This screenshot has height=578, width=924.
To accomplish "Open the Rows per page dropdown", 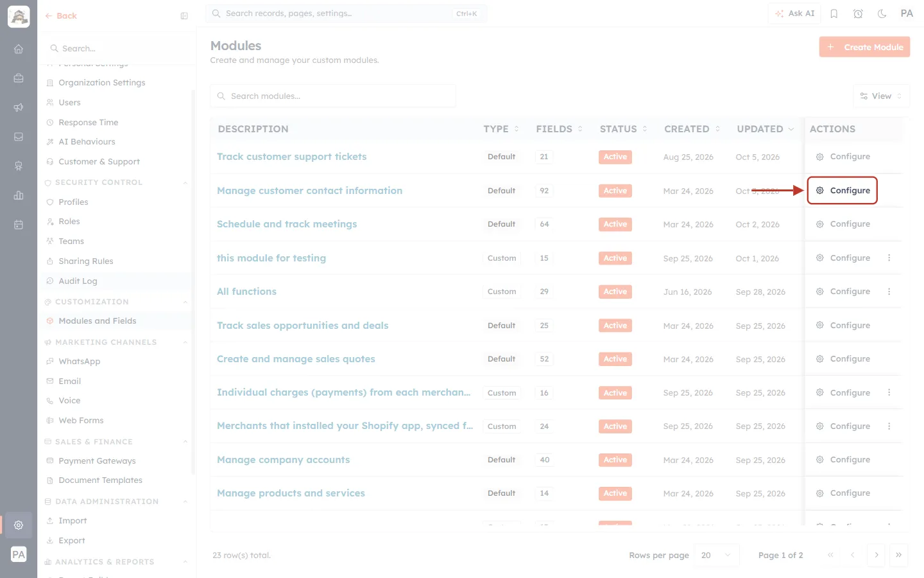I will [716, 556].
